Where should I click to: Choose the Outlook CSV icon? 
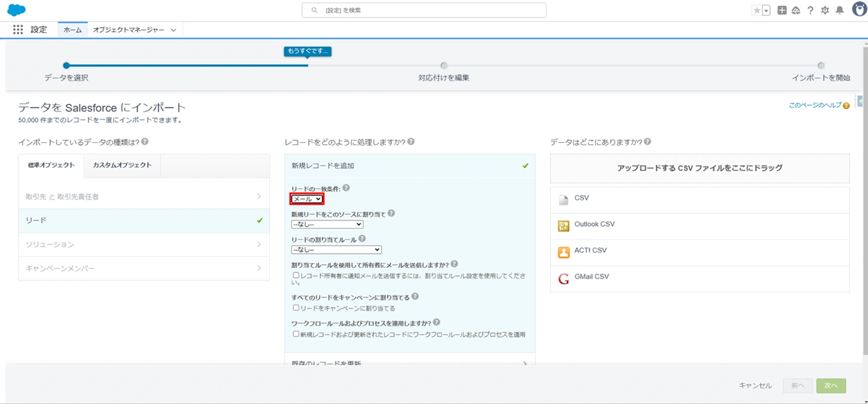(x=564, y=226)
